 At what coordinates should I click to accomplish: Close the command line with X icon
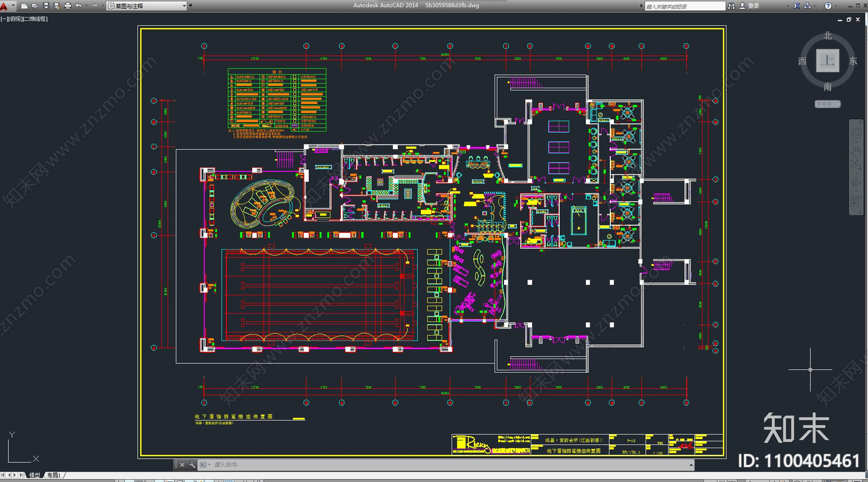pos(182,465)
